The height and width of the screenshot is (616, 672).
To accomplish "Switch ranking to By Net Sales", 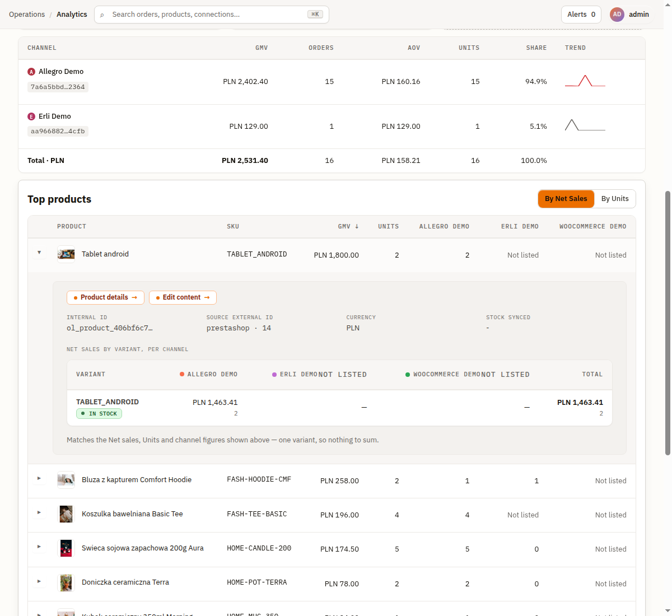I will 566,199.
